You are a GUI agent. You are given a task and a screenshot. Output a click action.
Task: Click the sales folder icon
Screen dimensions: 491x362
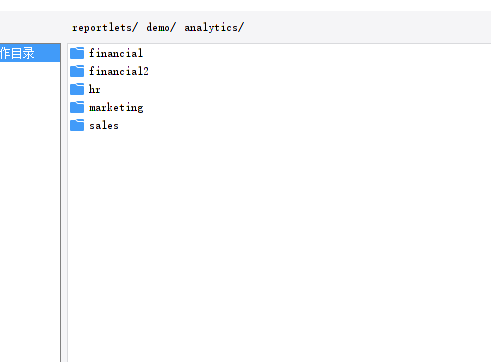[77, 125]
